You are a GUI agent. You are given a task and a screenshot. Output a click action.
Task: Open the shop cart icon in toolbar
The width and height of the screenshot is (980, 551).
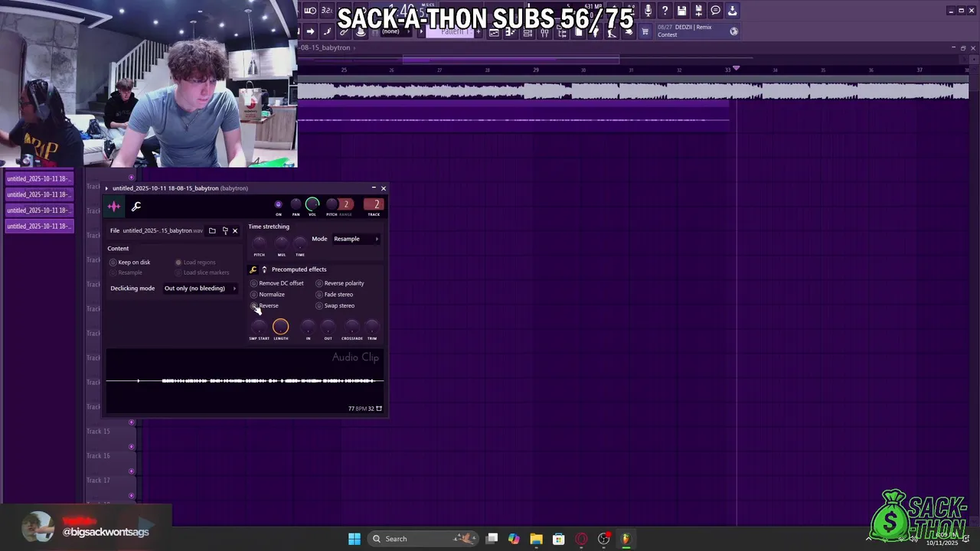point(645,31)
